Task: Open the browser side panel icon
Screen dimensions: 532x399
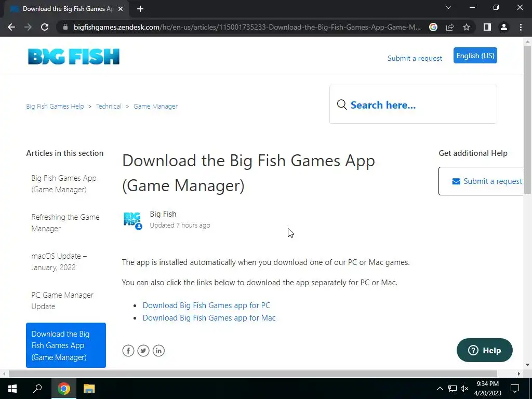Action: 487,27
